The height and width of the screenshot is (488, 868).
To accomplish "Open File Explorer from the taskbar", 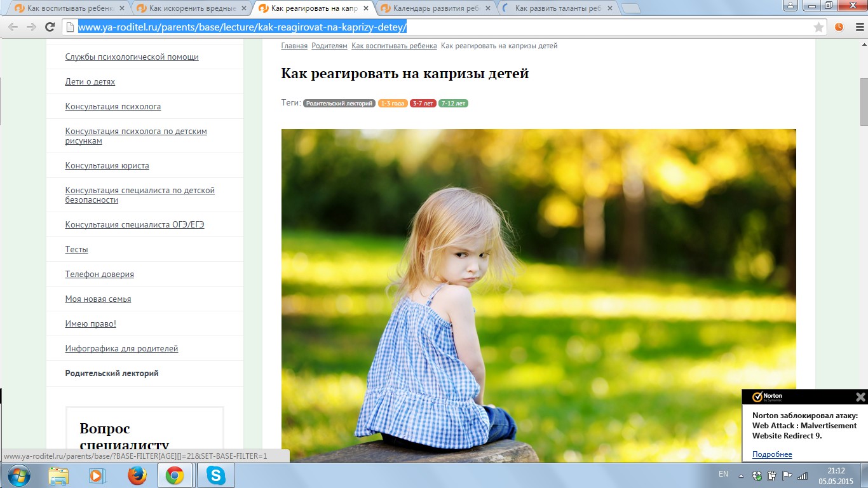I will 59,475.
